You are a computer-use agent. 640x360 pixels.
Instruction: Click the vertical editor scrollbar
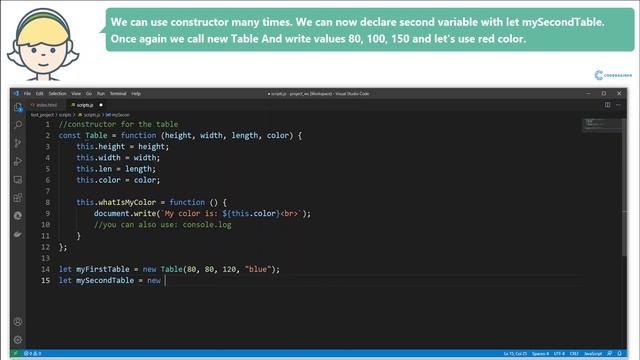point(624,188)
